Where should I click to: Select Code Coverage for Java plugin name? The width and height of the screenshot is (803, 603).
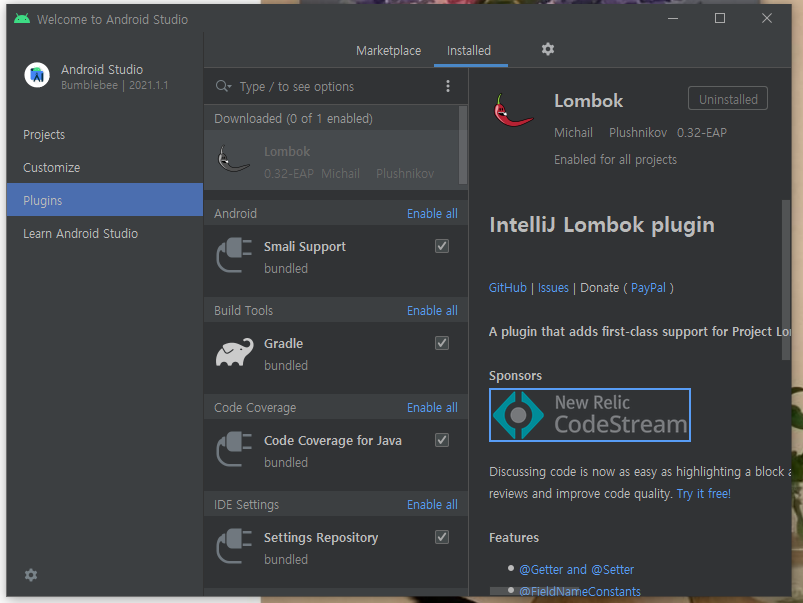[x=333, y=441]
